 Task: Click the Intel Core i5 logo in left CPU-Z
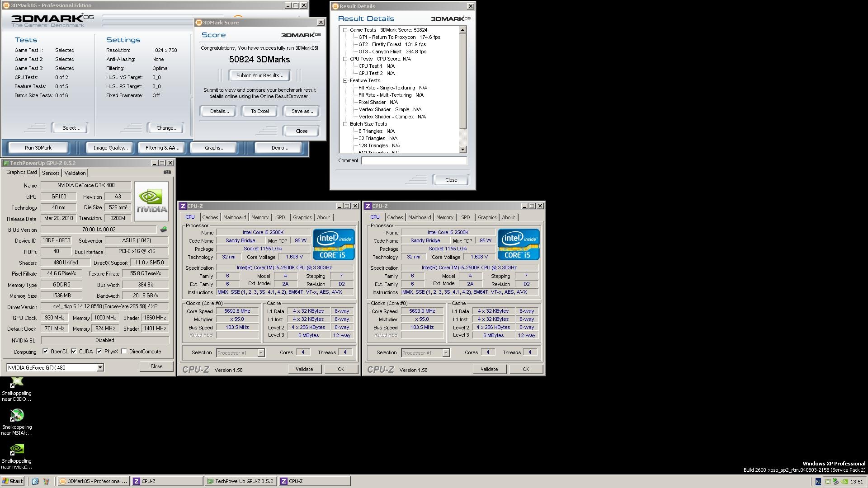point(334,244)
